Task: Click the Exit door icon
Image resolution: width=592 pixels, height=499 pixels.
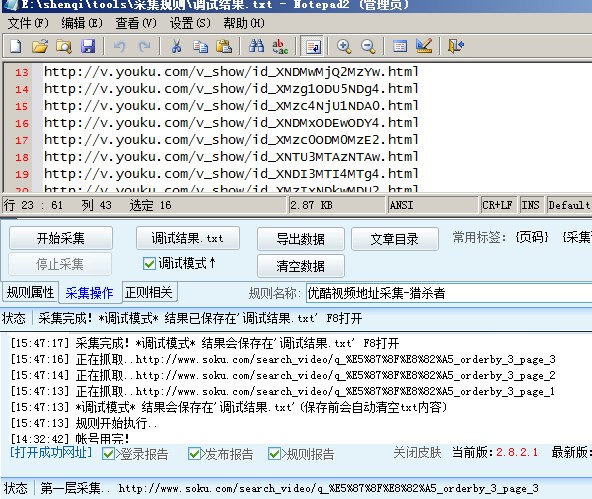Action: [x=456, y=46]
